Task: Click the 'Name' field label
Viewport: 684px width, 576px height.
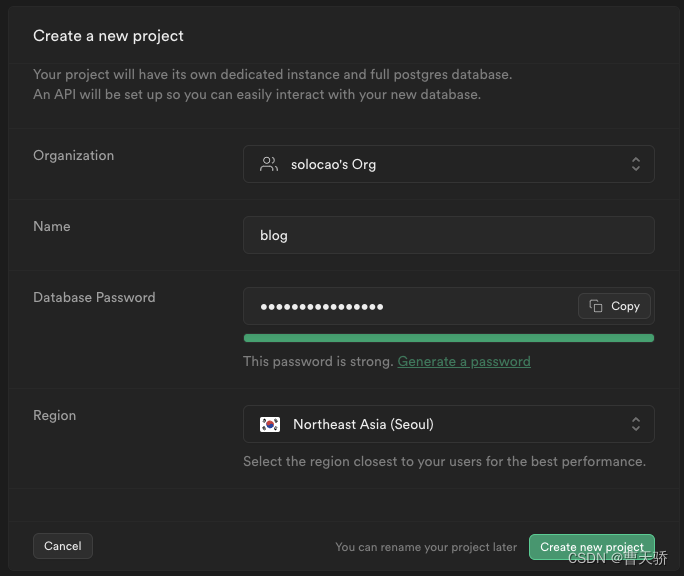Action: point(51,226)
